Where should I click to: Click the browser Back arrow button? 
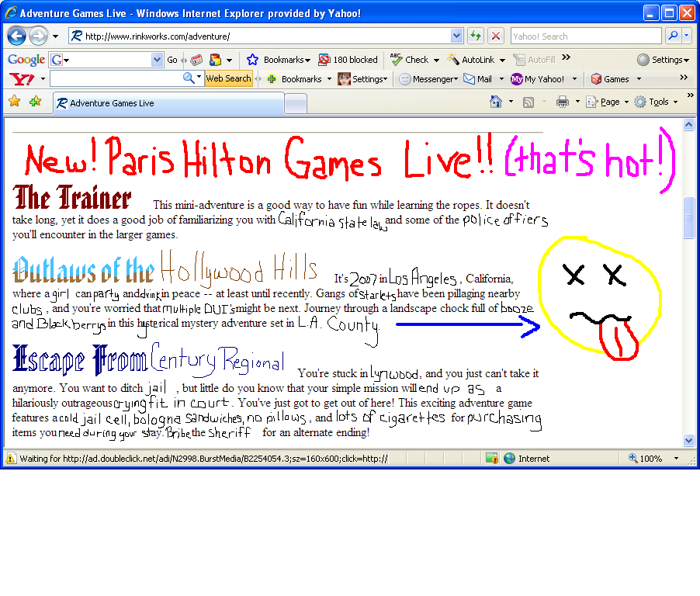[16, 36]
